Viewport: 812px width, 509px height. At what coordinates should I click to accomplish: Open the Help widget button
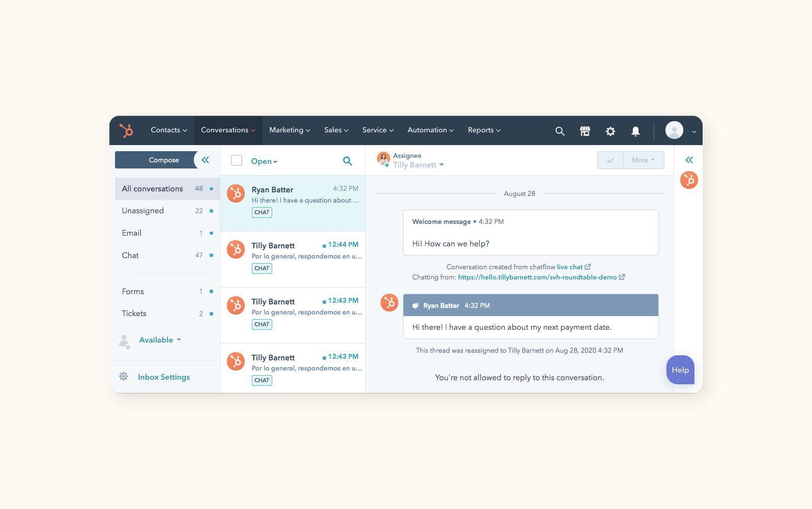coord(680,370)
